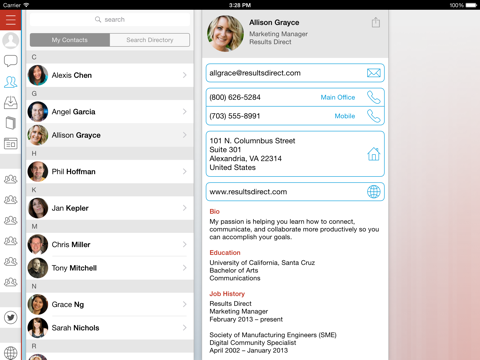Tap the battery indicator in status bar
Screen dimensions: 480x360
coord(471,5)
